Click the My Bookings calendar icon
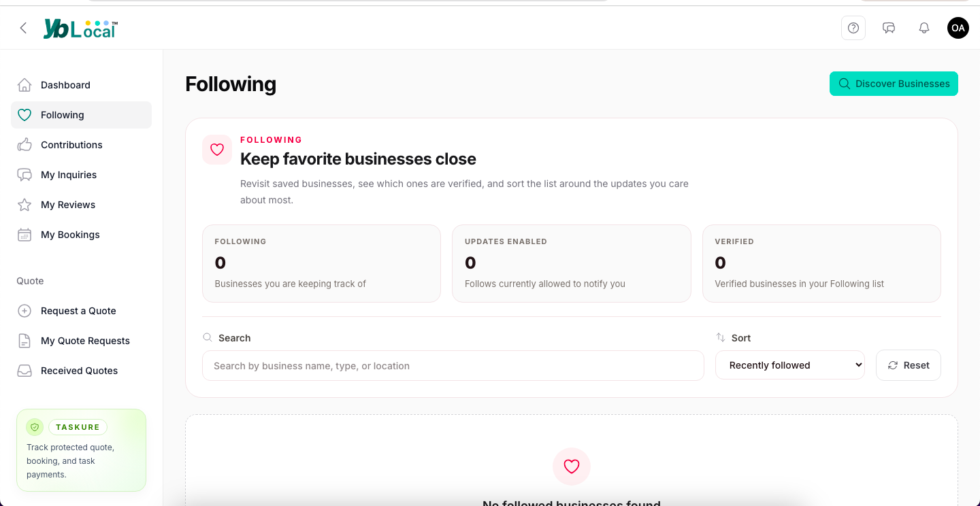980x506 pixels. [24, 235]
